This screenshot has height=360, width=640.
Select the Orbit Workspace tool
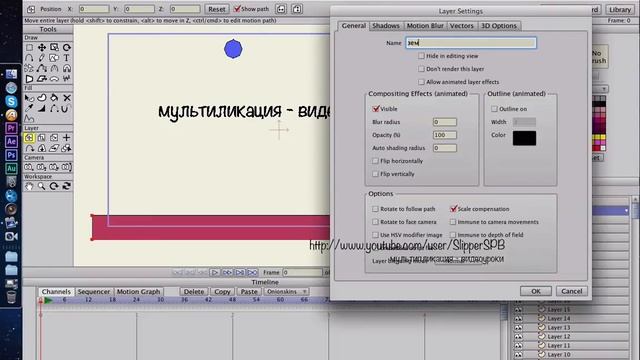(67, 186)
